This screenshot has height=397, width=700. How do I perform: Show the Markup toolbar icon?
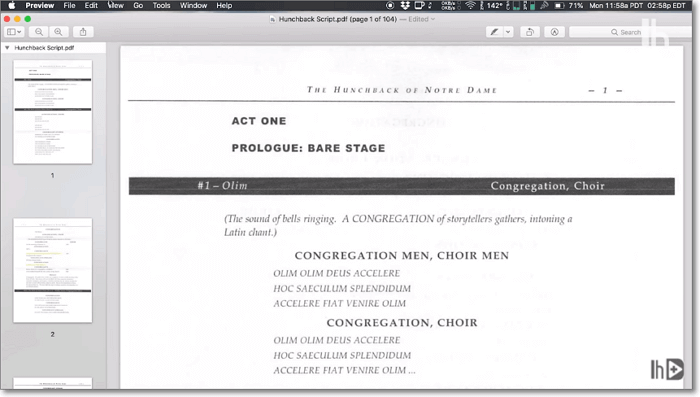click(x=554, y=32)
